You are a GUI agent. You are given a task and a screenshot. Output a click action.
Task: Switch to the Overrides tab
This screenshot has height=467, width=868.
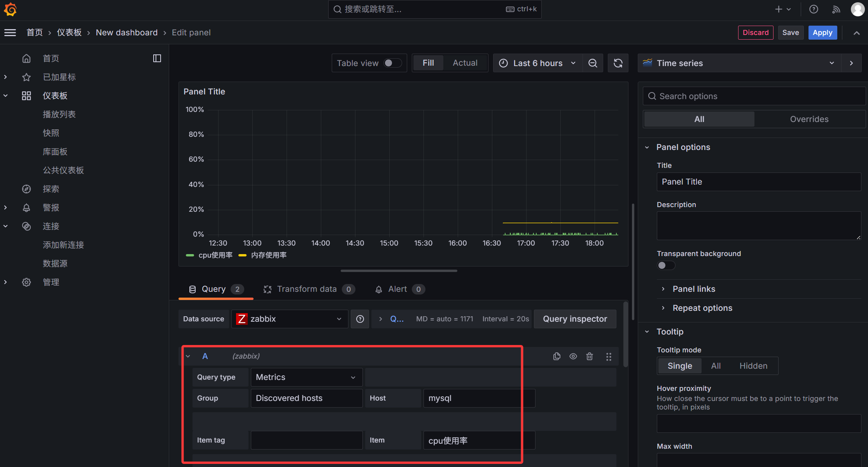point(809,119)
